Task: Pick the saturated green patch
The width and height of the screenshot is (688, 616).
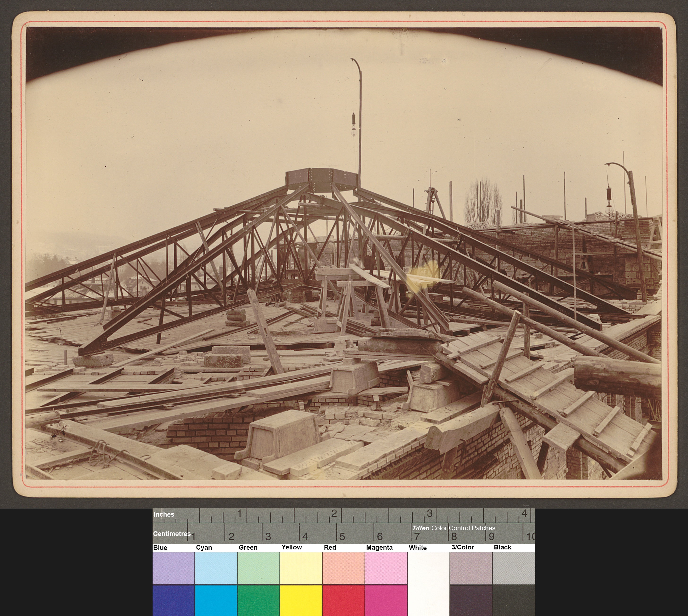Action: tap(258, 601)
